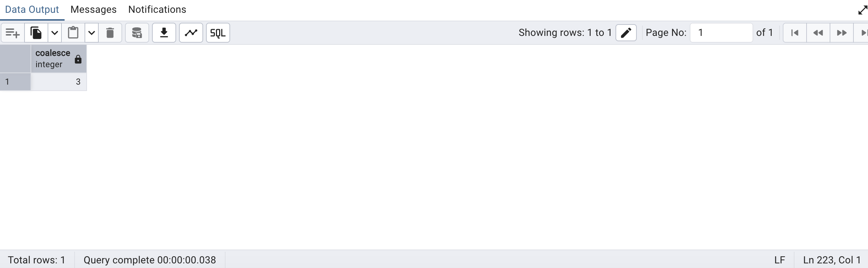Go to the next page
868x268 pixels.
pos(842,33)
